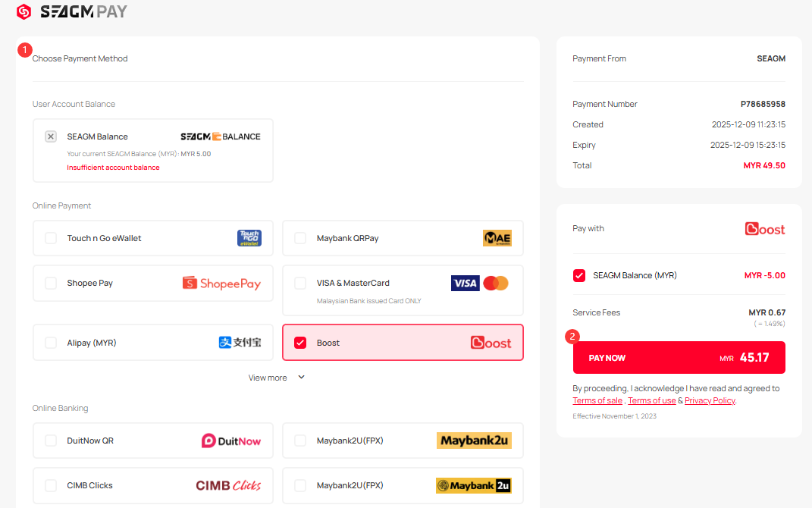Click the chevron next to View more

301,378
